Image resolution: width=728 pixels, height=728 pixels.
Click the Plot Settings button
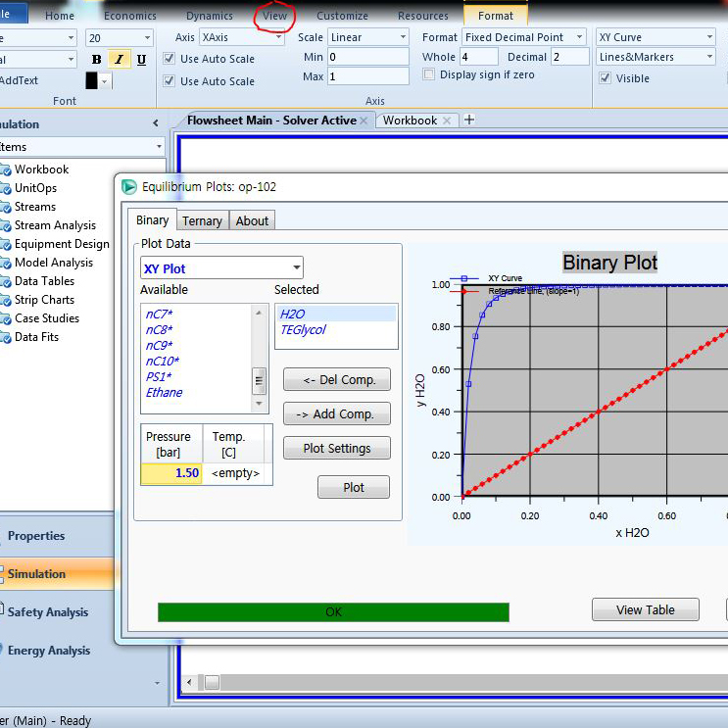coord(336,449)
